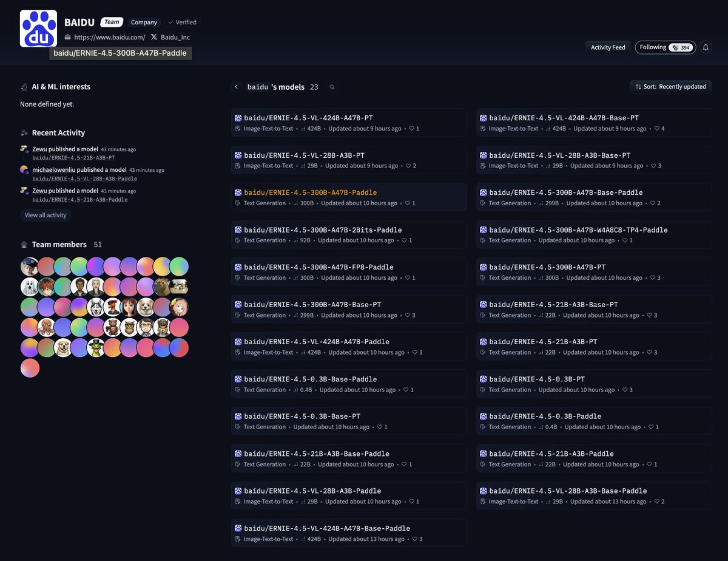Collapse models list with back chevron
This screenshot has height=561, width=728.
click(x=237, y=87)
